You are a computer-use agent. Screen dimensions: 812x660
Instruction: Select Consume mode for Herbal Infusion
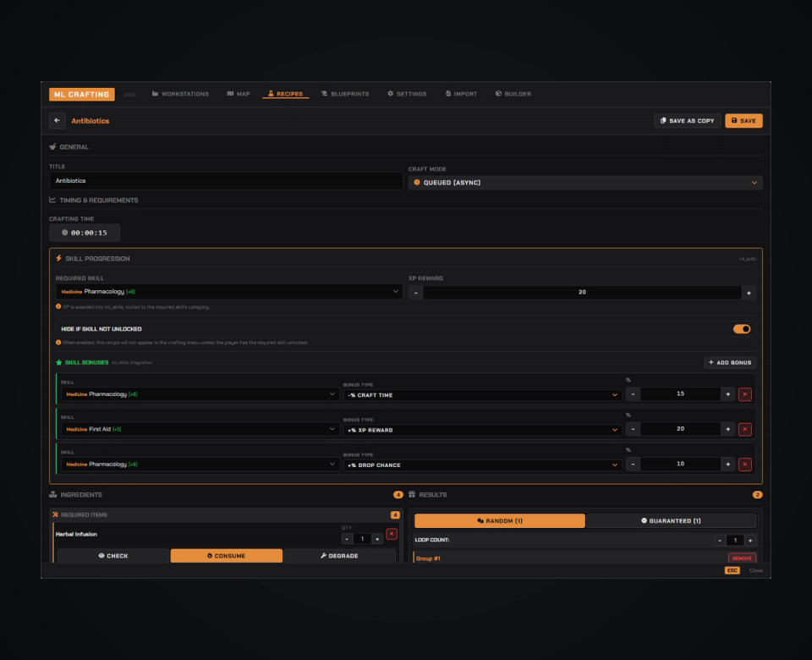(x=227, y=556)
